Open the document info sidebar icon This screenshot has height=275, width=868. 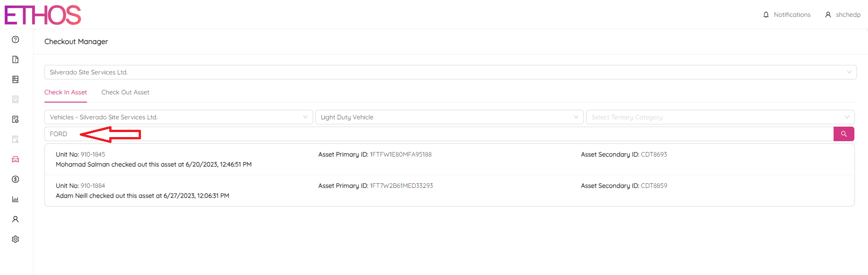click(15, 59)
